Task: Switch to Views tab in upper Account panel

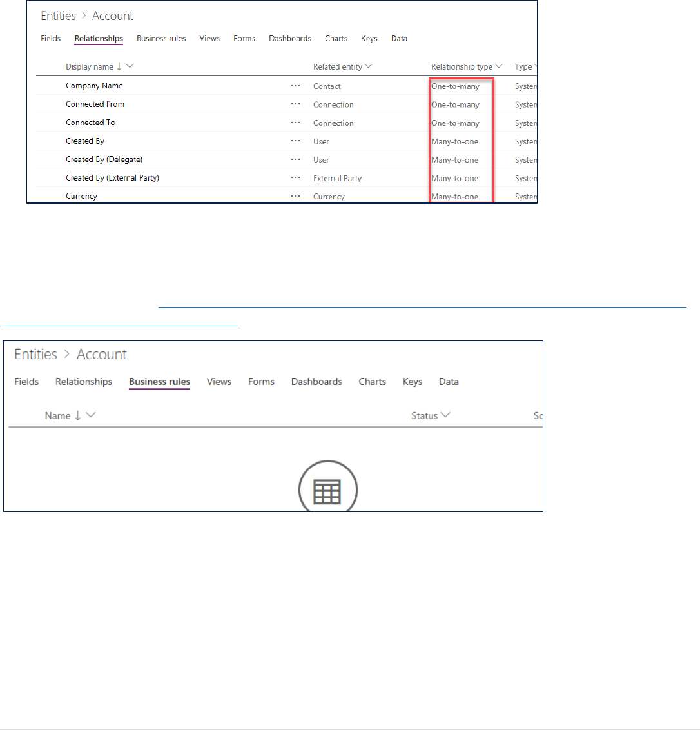Action: pyautogui.click(x=209, y=39)
